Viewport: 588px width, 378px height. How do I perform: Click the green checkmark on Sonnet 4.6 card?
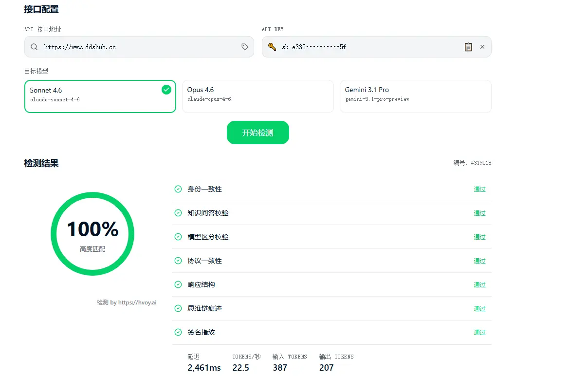[166, 90]
